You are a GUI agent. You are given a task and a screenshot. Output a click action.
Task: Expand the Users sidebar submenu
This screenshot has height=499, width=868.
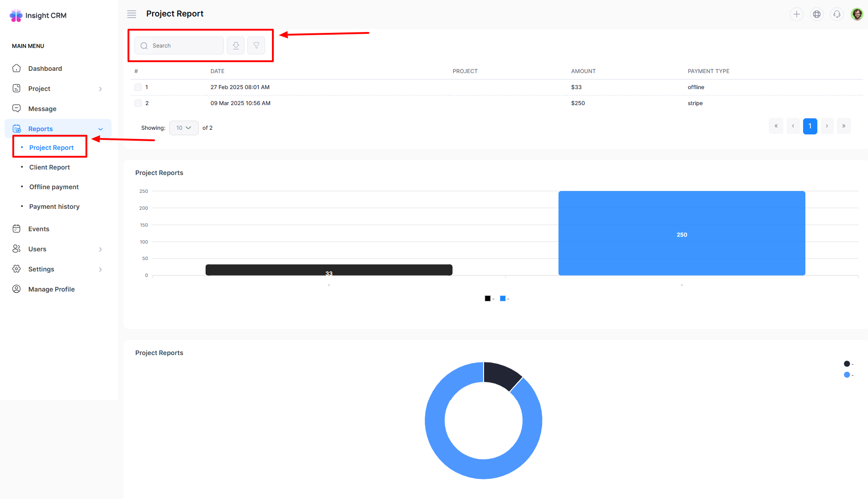click(x=57, y=249)
